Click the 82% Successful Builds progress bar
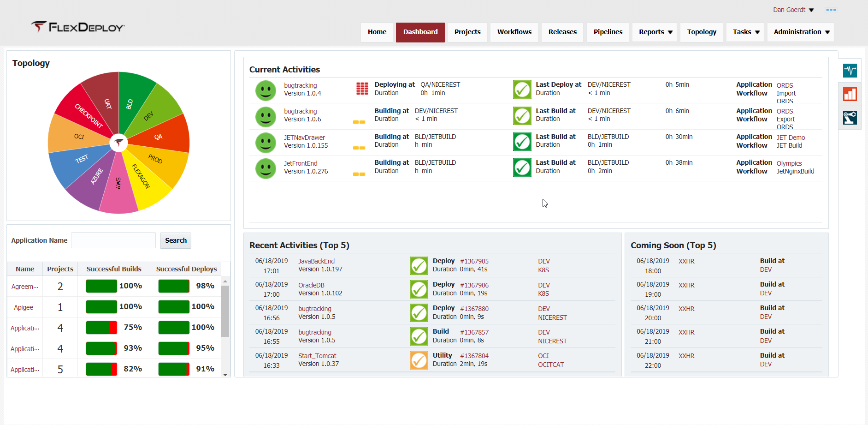Screen dimensions: 868x425 click(101, 369)
